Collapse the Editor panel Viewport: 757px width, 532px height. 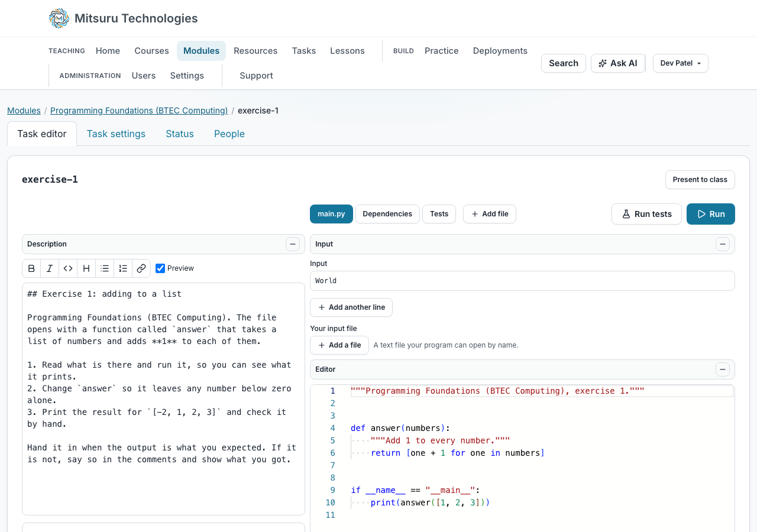[723, 369]
